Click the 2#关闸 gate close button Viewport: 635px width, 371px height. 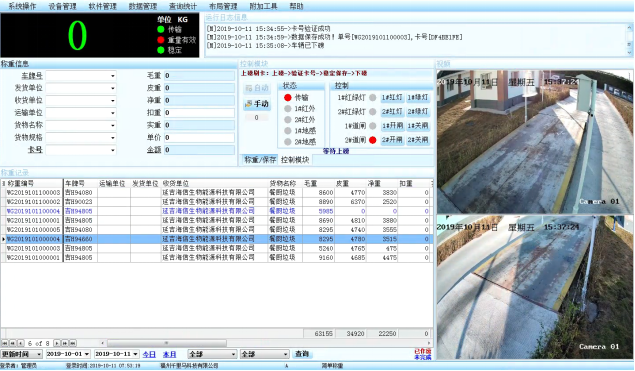point(418,140)
